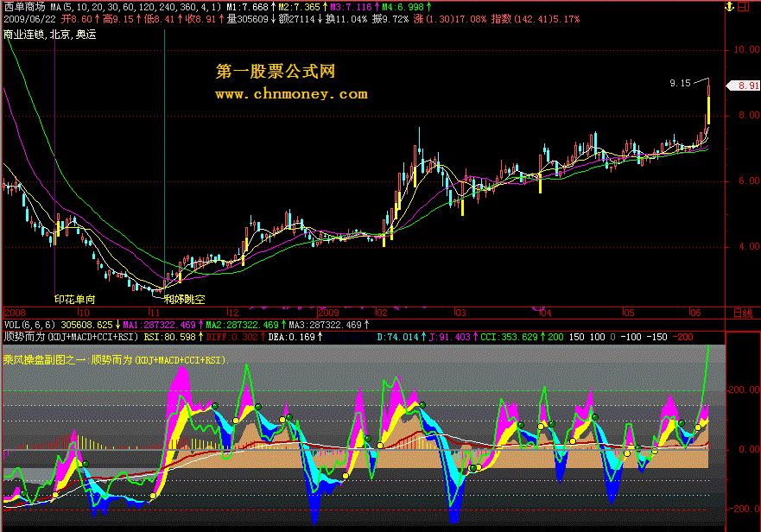Click the 10.00 price axis label

point(746,49)
